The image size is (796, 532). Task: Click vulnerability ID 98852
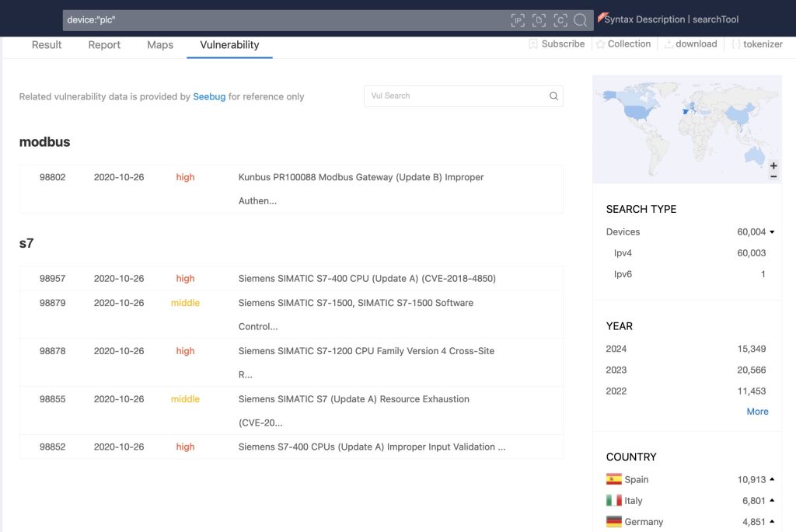coord(52,447)
